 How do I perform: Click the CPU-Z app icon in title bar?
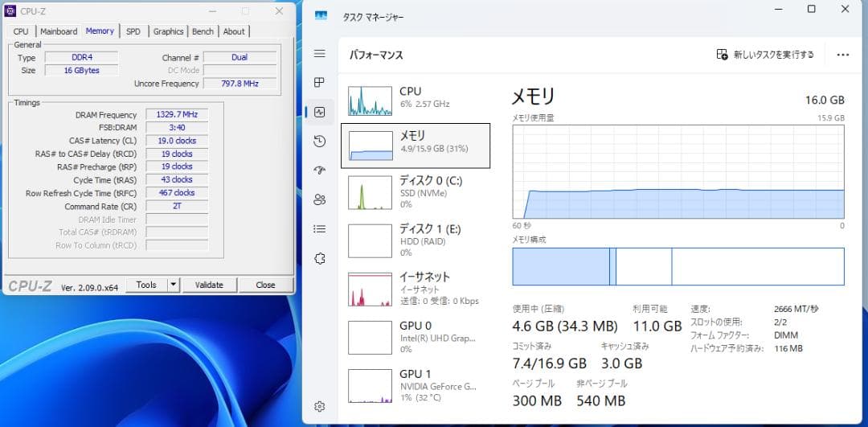point(10,11)
